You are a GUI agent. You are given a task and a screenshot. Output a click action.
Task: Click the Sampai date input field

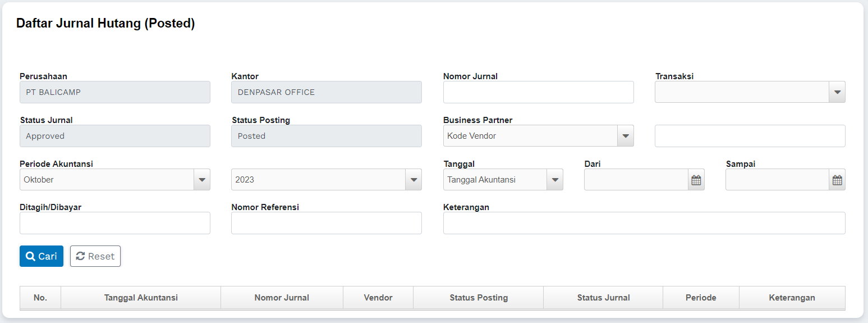(x=777, y=180)
